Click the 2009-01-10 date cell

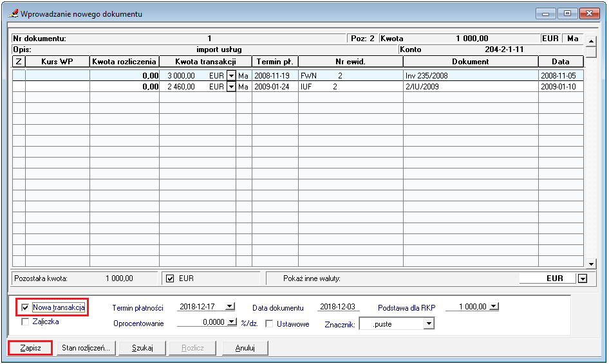(561, 87)
